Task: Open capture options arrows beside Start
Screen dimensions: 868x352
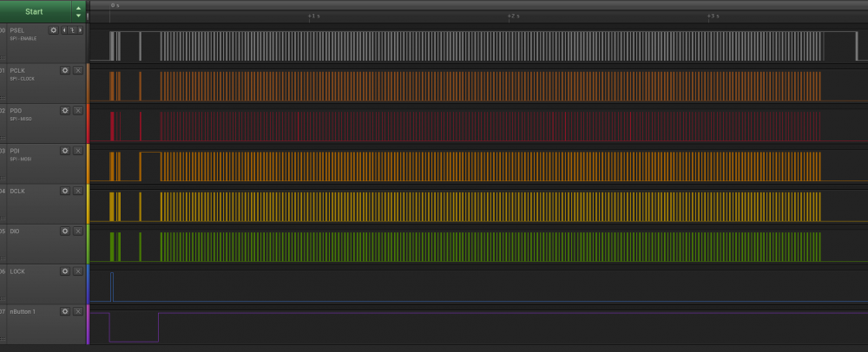Action: [78, 11]
